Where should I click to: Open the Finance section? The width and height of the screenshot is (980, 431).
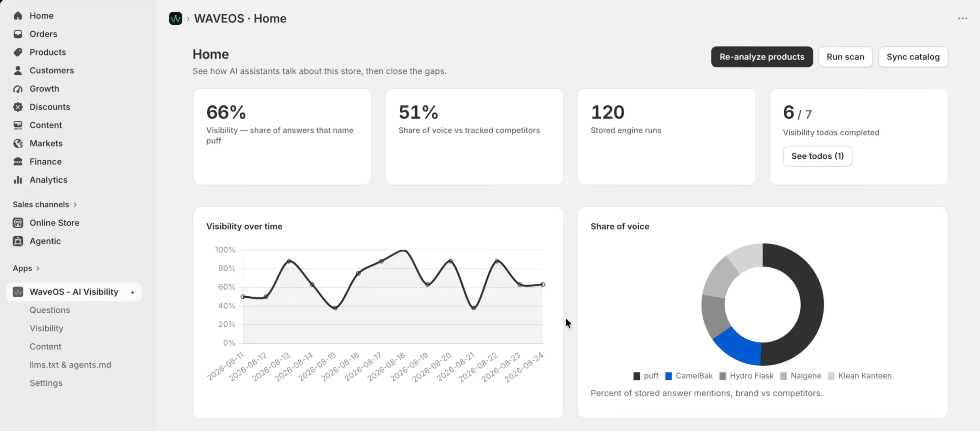46,162
